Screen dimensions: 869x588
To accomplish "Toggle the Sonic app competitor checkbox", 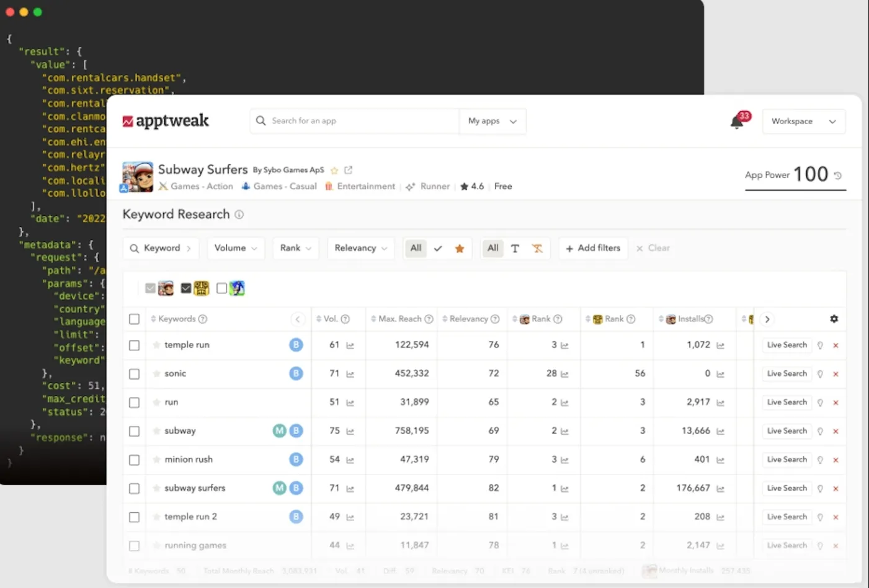I will pos(221,288).
